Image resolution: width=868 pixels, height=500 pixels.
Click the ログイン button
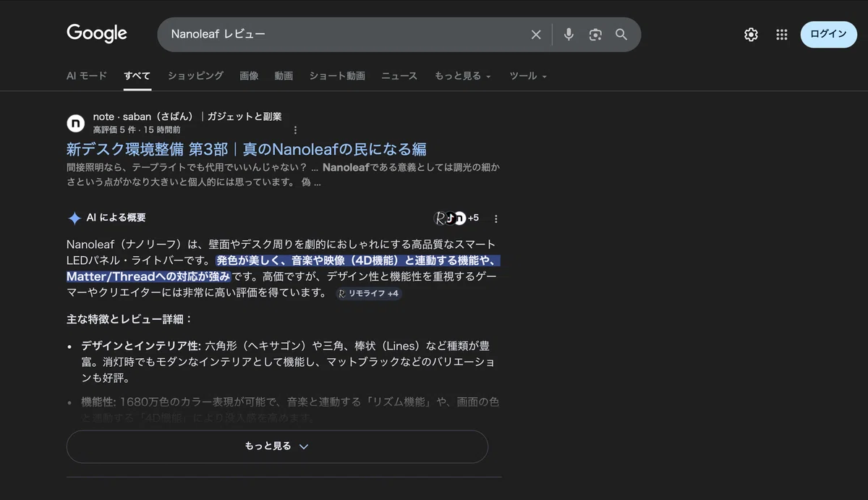[828, 35]
